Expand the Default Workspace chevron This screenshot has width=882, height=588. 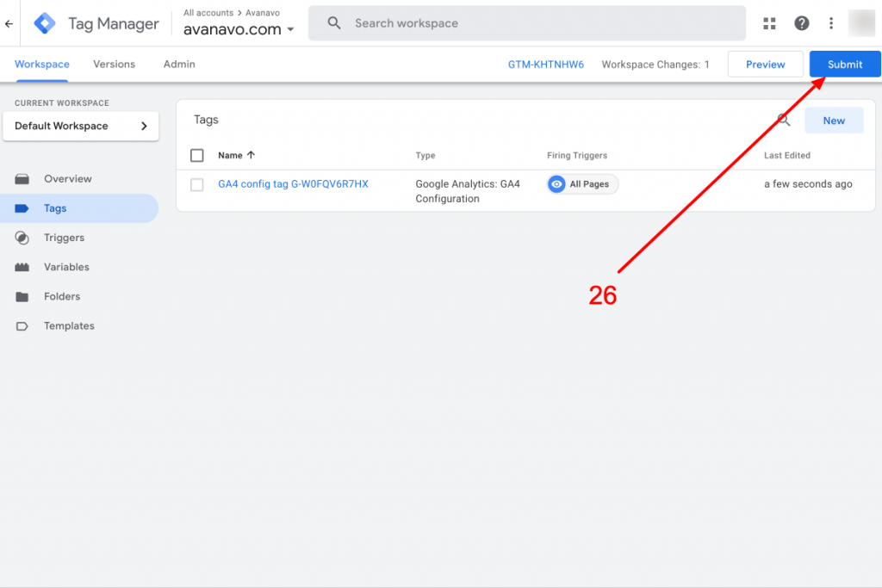[144, 126]
